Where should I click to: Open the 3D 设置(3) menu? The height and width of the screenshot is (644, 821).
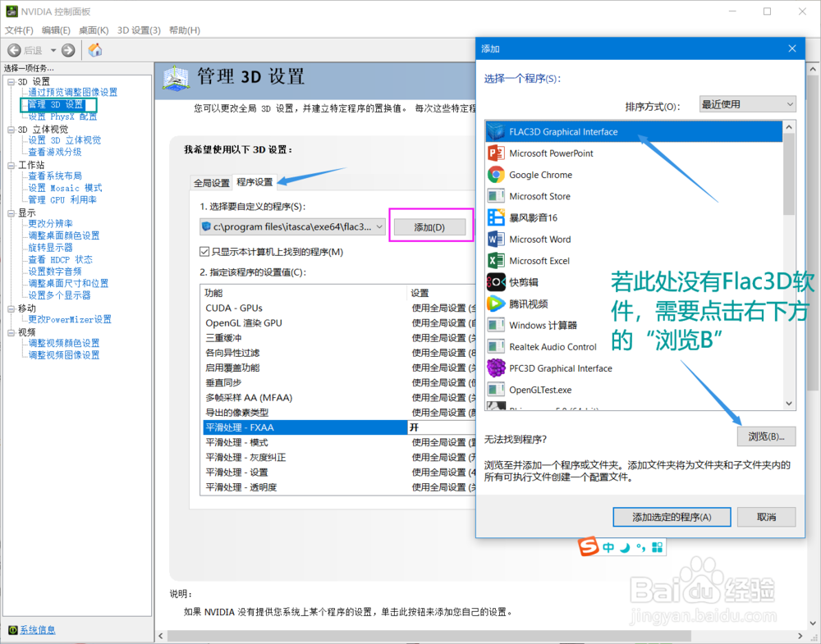pyautogui.click(x=140, y=30)
